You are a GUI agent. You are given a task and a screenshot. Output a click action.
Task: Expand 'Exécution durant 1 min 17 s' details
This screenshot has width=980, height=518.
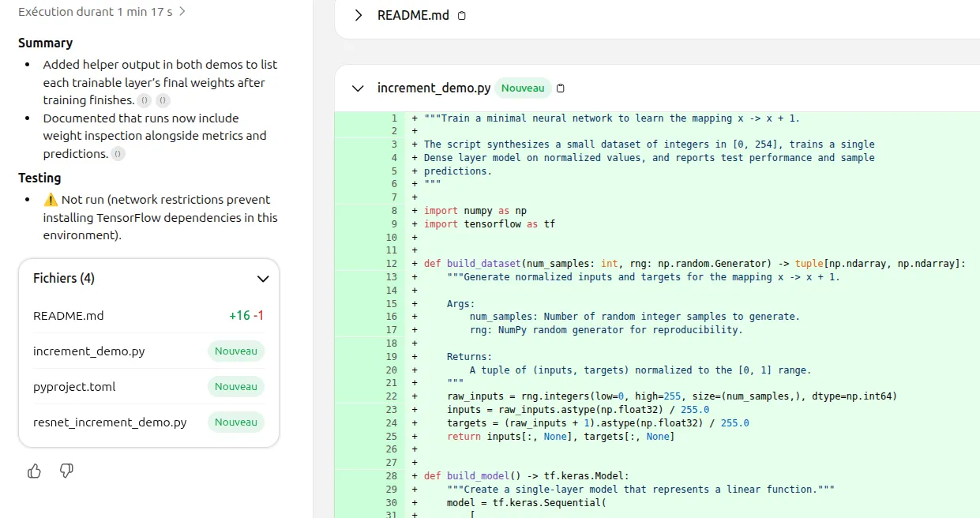click(182, 12)
